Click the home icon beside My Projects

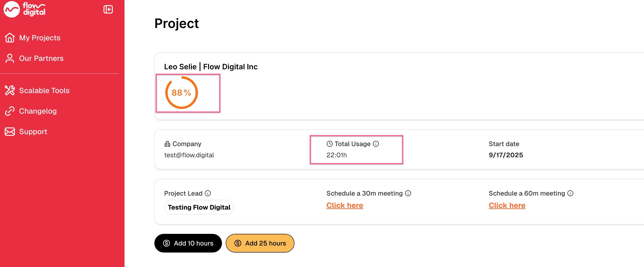tap(10, 38)
